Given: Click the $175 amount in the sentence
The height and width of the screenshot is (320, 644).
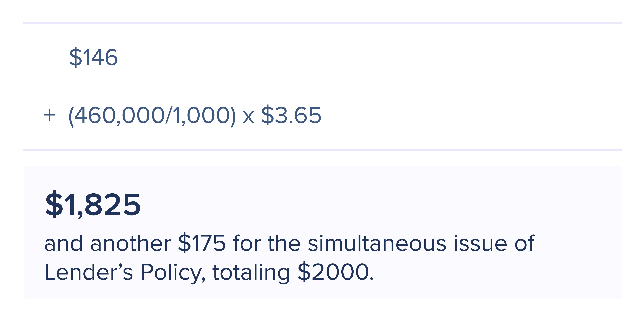Looking at the screenshot, I should 202,243.
